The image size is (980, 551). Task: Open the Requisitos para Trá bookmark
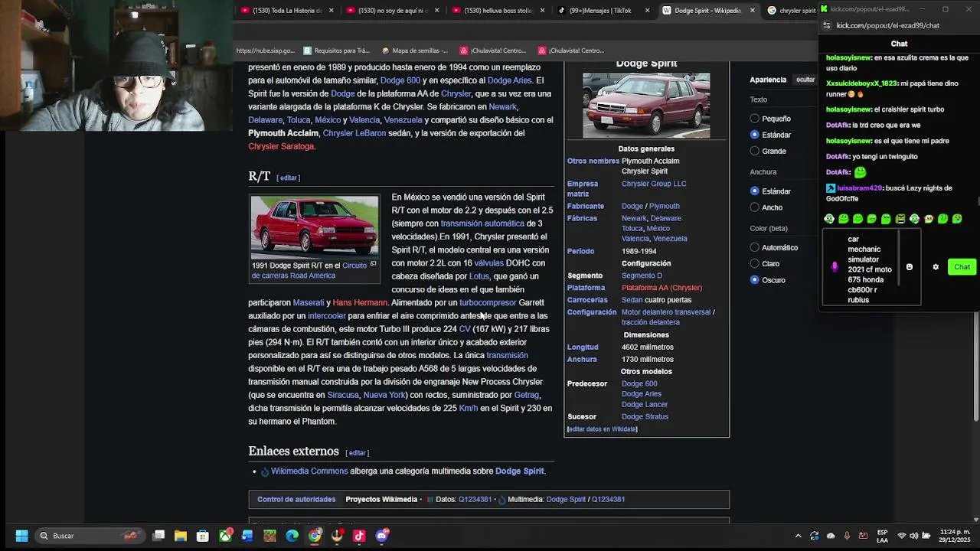point(336,51)
